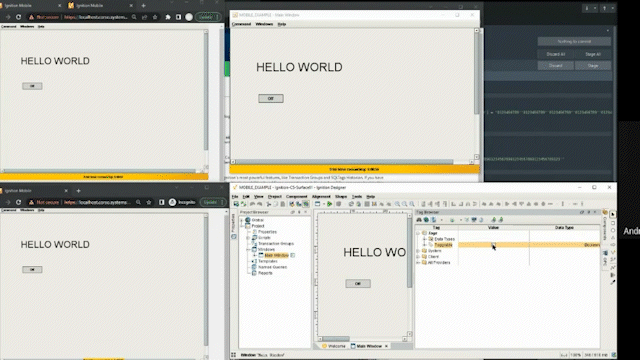
Task: Click the profile avatar in the top-left browser
Action: click(189, 17)
